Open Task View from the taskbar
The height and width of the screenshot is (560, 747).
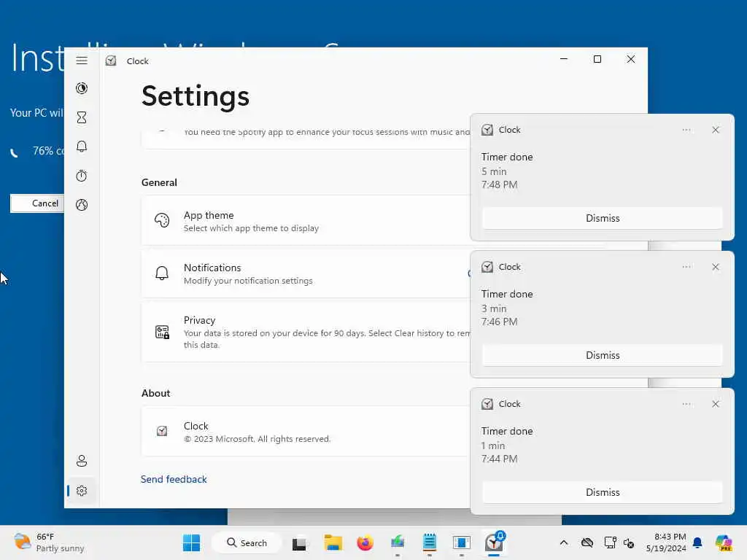click(299, 542)
